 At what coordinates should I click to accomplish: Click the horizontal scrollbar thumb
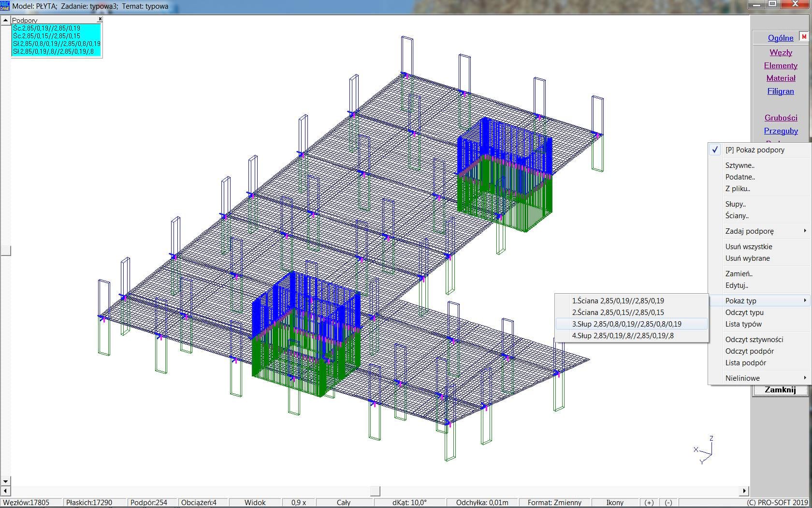point(375,491)
